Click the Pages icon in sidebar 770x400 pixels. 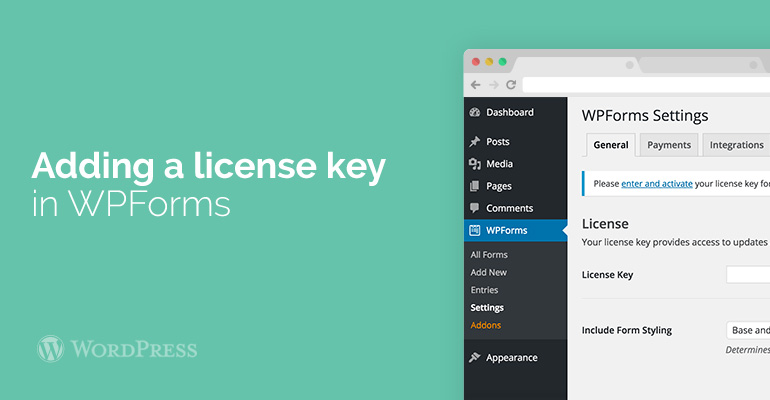[474, 186]
